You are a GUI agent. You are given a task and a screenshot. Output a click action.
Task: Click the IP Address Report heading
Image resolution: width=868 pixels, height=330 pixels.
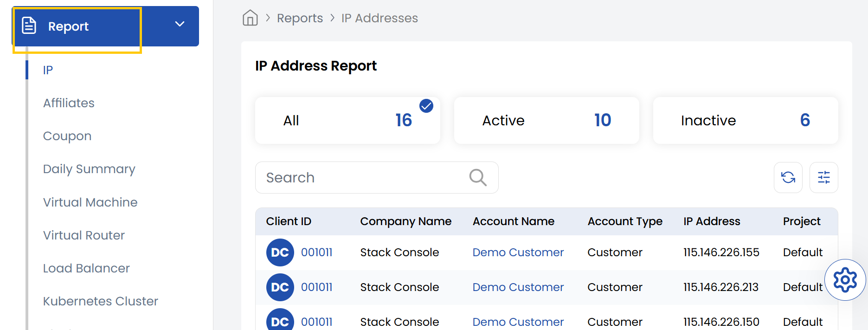[x=316, y=66]
